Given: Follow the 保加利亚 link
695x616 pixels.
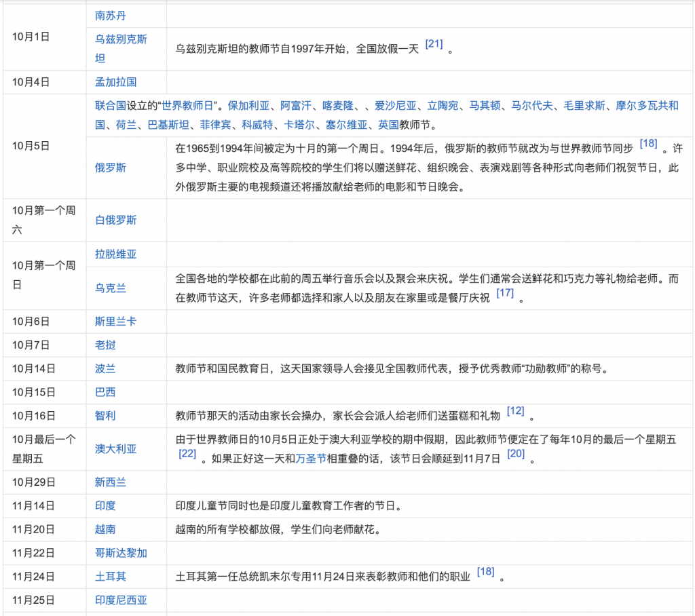Looking at the screenshot, I should 248,106.
